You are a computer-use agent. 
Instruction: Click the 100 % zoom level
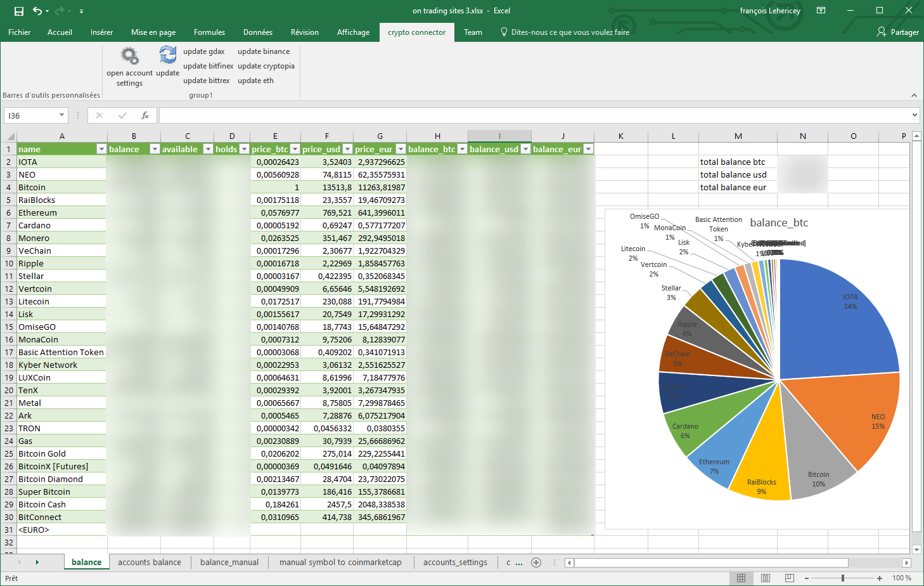click(902, 578)
